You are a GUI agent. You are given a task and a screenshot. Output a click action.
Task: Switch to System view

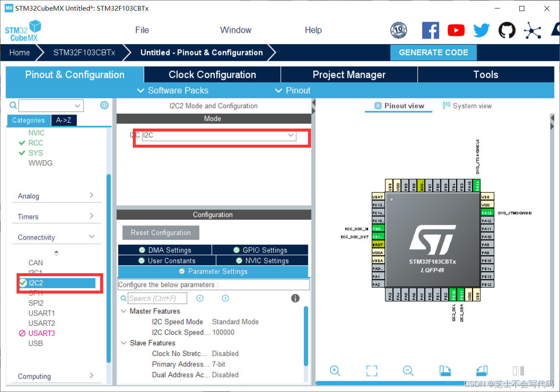pyautogui.click(x=467, y=106)
